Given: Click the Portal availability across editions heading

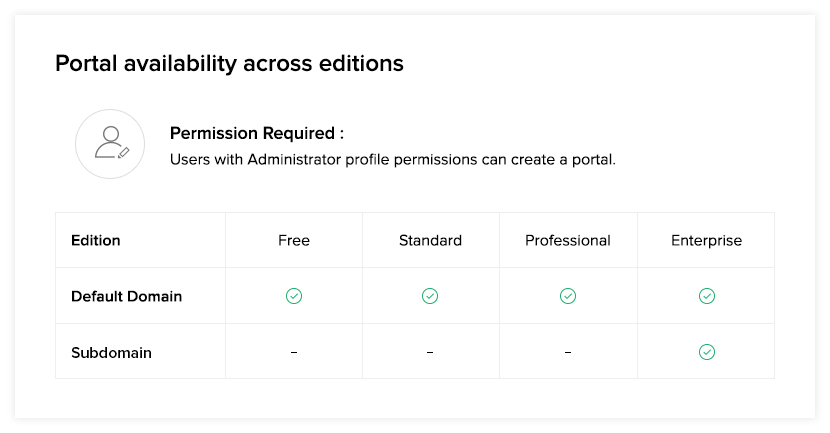Looking at the screenshot, I should 229,64.
